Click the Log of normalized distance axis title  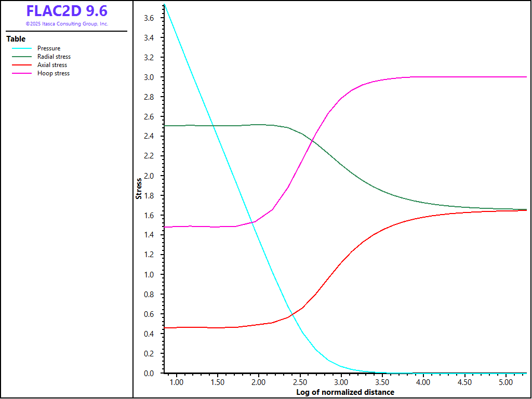pos(345,392)
